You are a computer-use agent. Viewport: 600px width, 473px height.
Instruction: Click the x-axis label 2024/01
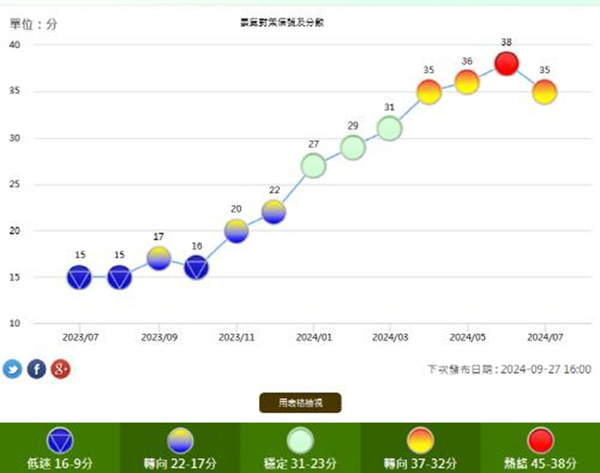tap(314, 337)
